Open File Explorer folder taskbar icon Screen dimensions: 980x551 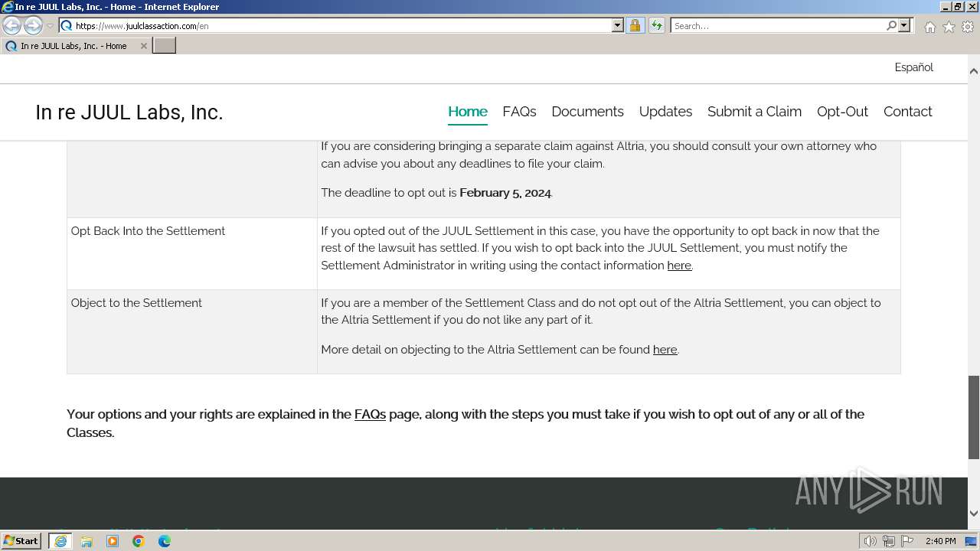[x=87, y=541]
